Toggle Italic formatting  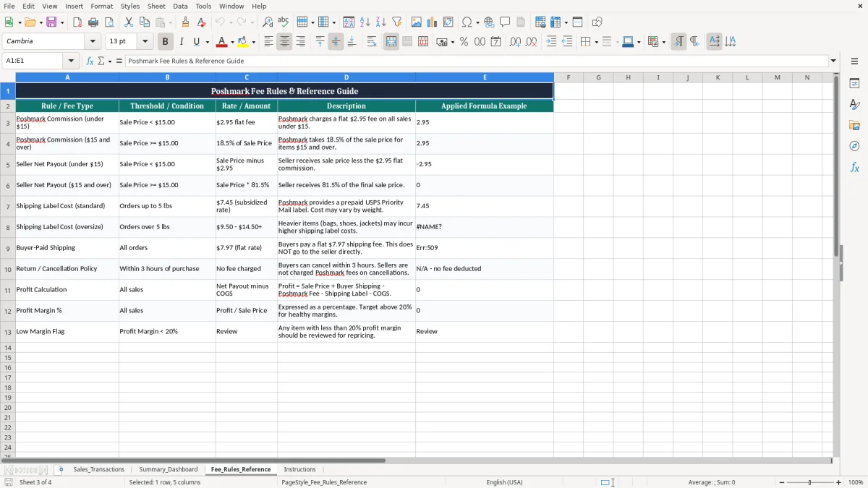pyautogui.click(x=182, y=42)
